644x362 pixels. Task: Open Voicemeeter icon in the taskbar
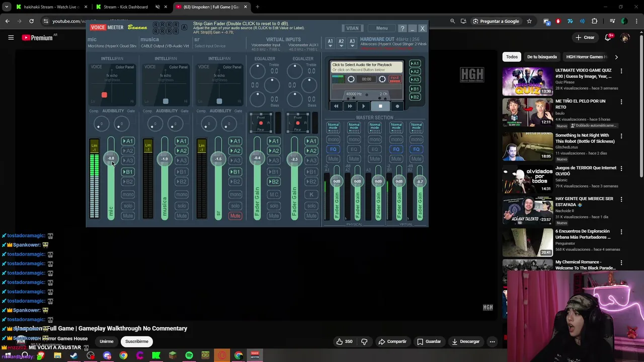click(255, 355)
